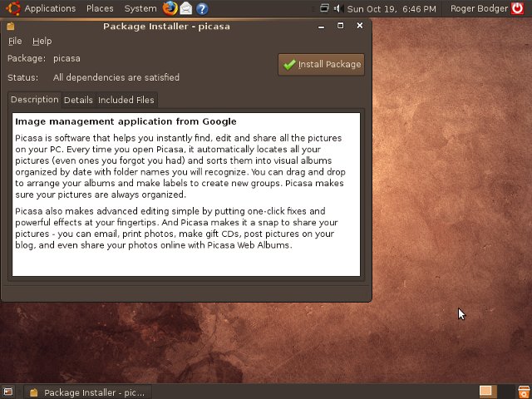The width and height of the screenshot is (532, 399).
Task: Open the Places menu
Action: [100, 8]
